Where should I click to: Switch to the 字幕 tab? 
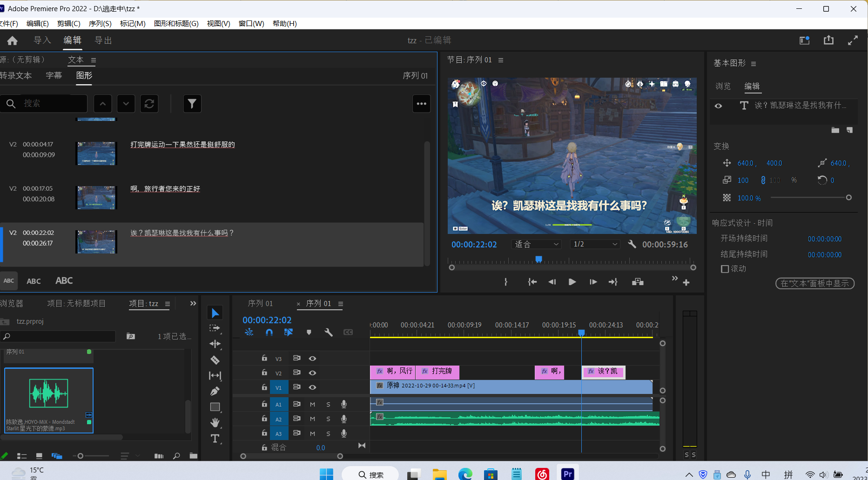(54, 75)
